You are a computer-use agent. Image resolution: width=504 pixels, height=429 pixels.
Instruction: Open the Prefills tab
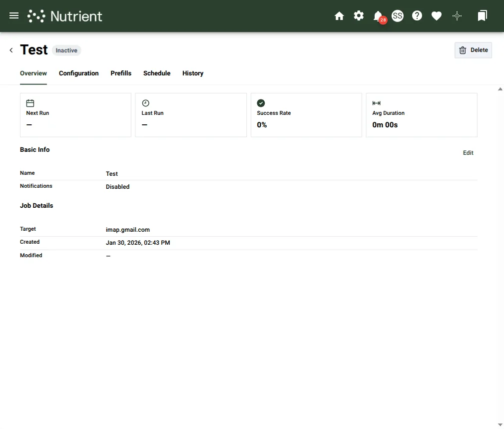121,73
